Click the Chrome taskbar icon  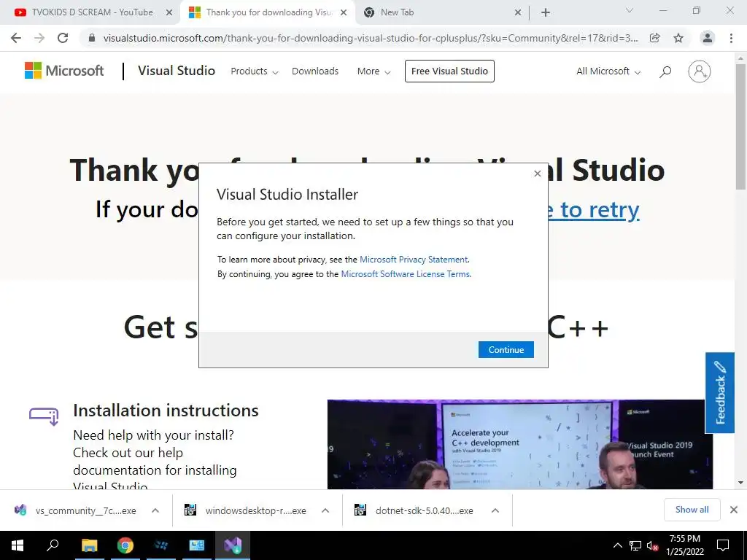(125, 545)
